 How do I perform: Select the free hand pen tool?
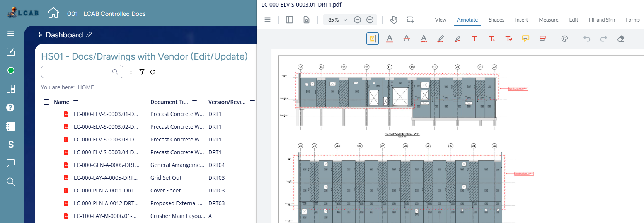point(441,39)
